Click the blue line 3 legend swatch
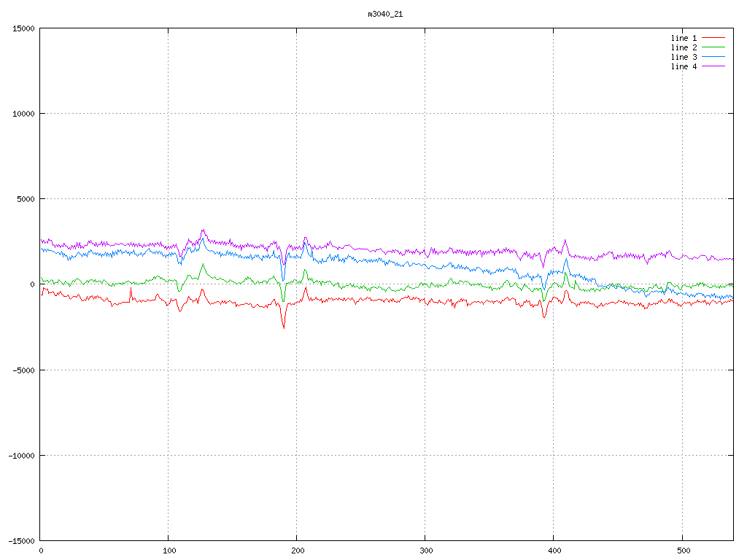 (x=713, y=57)
